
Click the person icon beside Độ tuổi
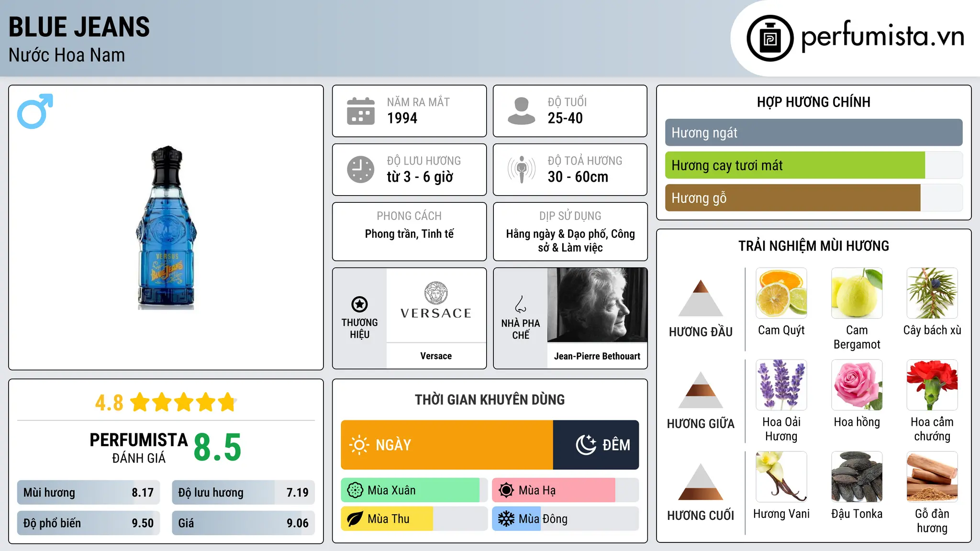pos(521,111)
